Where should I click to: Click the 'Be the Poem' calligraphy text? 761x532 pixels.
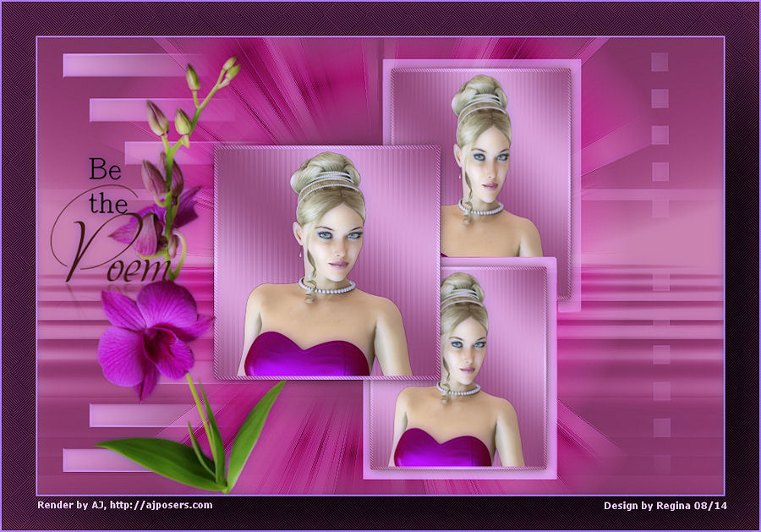[x=111, y=220]
